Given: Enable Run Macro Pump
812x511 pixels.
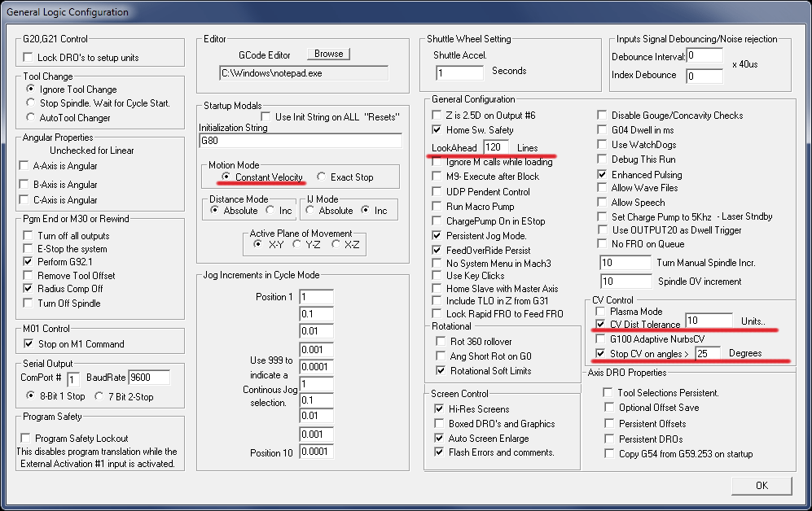Looking at the screenshot, I should [x=437, y=206].
